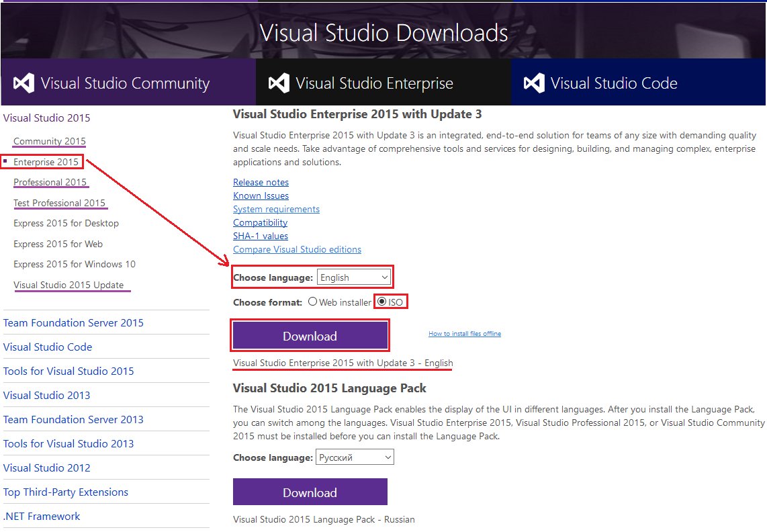Open the Compatibility link

pyautogui.click(x=260, y=222)
